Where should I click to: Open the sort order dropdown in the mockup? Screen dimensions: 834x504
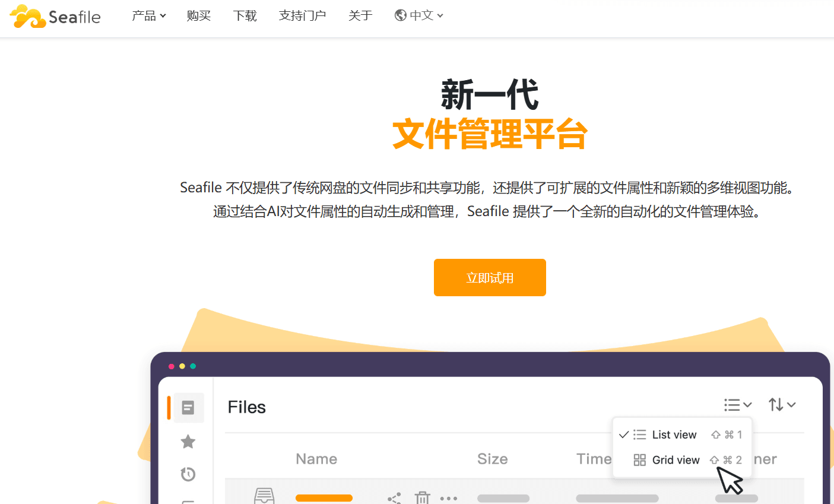coord(782,405)
